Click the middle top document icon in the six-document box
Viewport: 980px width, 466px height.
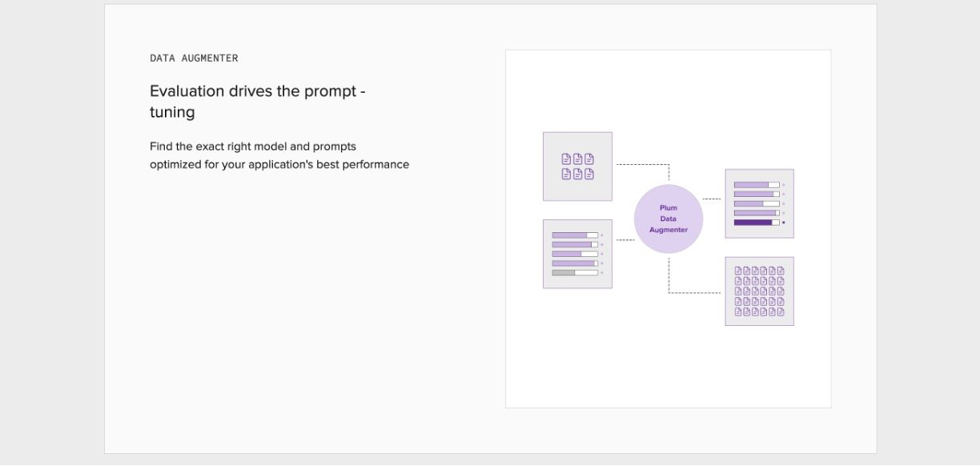pyautogui.click(x=577, y=159)
